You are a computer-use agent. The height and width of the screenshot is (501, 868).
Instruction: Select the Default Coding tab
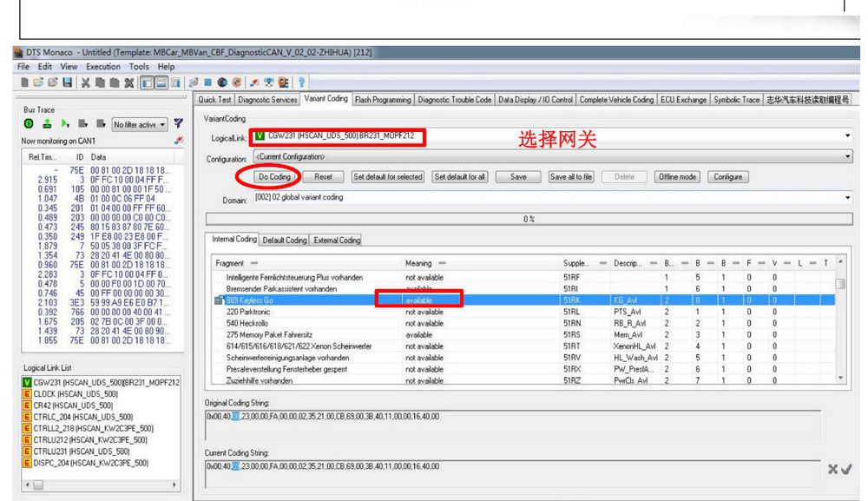point(285,240)
